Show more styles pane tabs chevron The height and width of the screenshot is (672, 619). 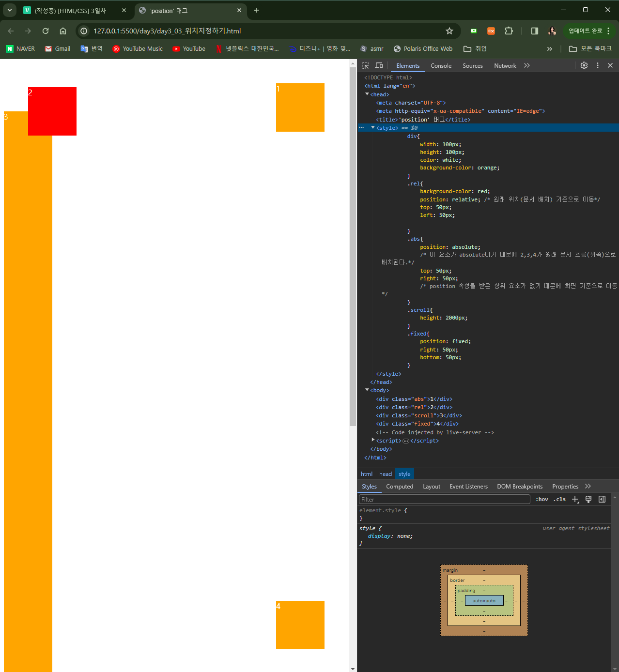pyautogui.click(x=588, y=487)
